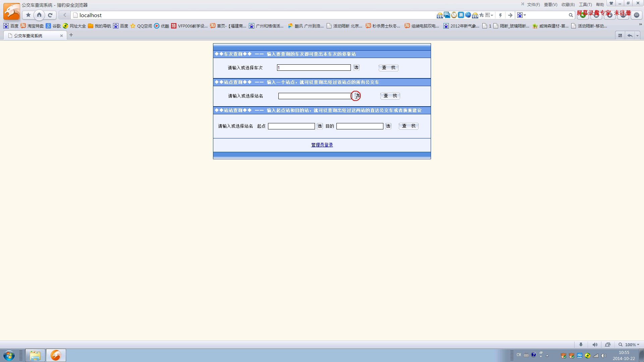
Task: Open the 文件(F) menu
Action: coord(533,5)
